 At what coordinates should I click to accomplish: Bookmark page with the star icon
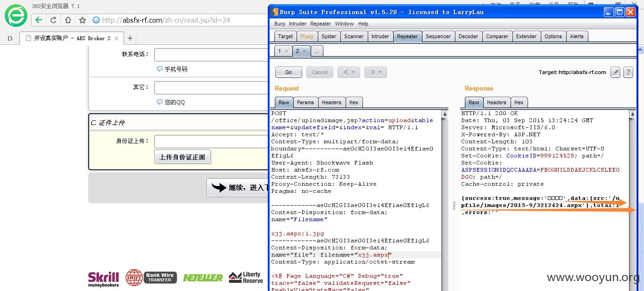(83, 20)
